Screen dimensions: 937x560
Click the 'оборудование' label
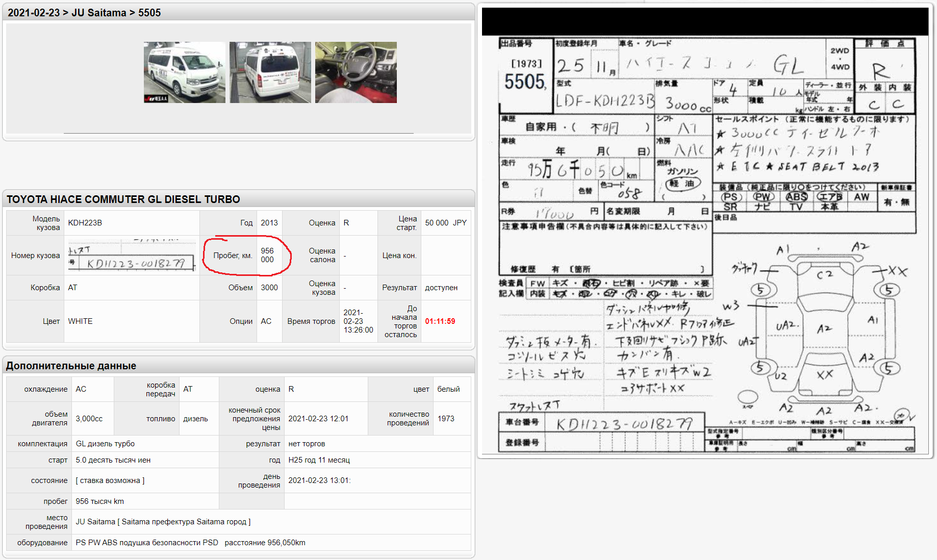pos(42,543)
